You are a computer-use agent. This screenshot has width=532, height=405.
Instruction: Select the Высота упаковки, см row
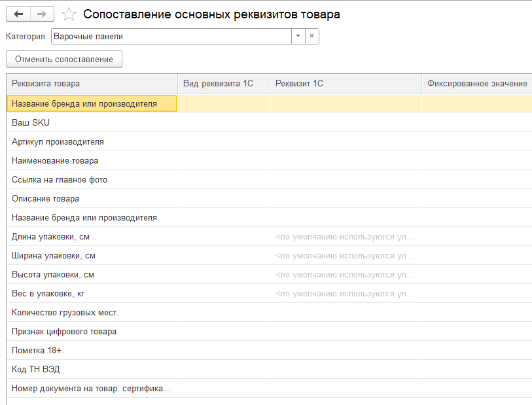[270, 274]
